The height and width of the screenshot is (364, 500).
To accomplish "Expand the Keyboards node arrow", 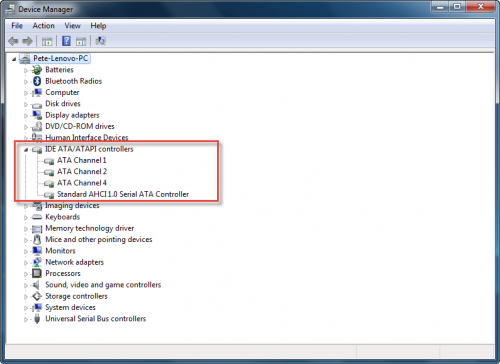I will [26, 217].
